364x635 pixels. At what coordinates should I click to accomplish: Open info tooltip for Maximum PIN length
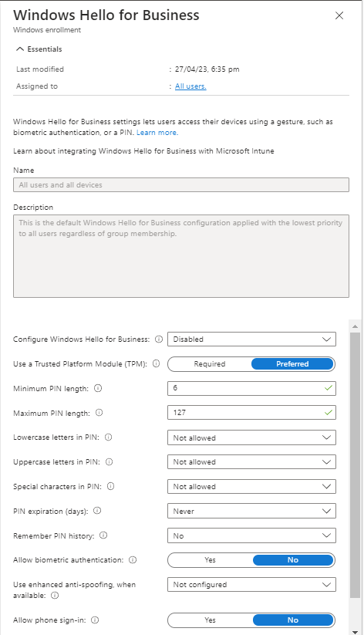(x=99, y=413)
